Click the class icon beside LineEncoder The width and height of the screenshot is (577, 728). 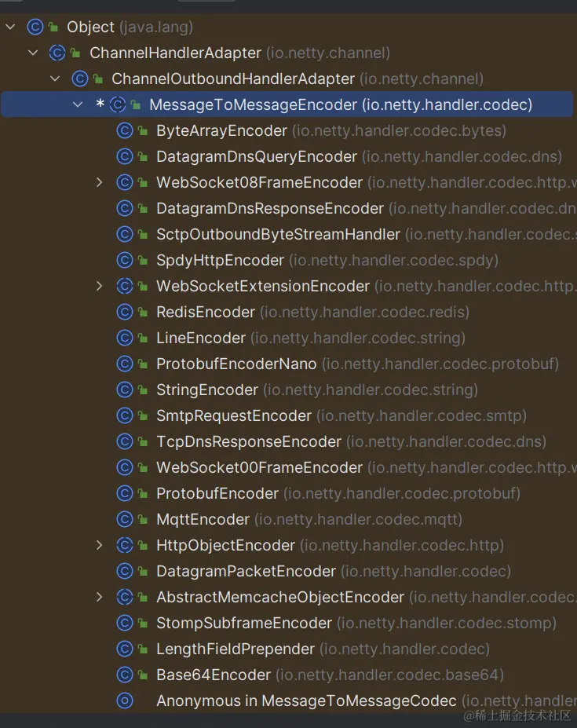[124, 338]
